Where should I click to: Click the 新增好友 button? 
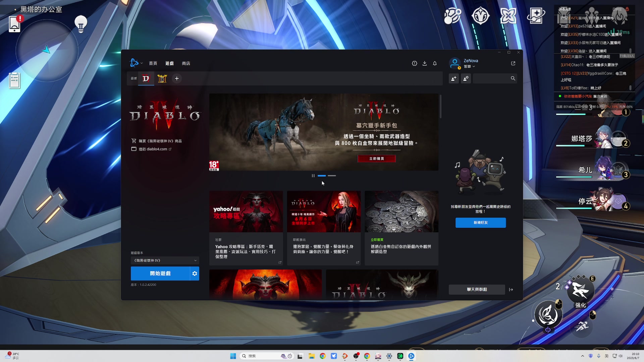(481, 223)
